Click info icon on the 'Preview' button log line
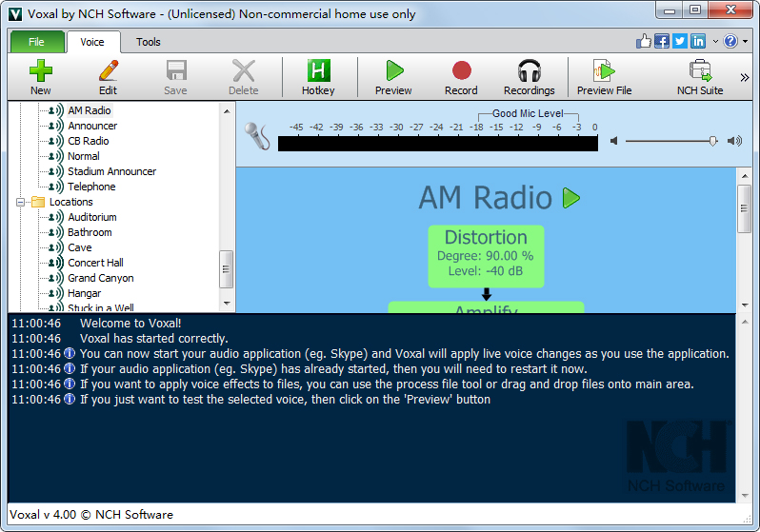The width and height of the screenshot is (760, 532). click(x=70, y=400)
